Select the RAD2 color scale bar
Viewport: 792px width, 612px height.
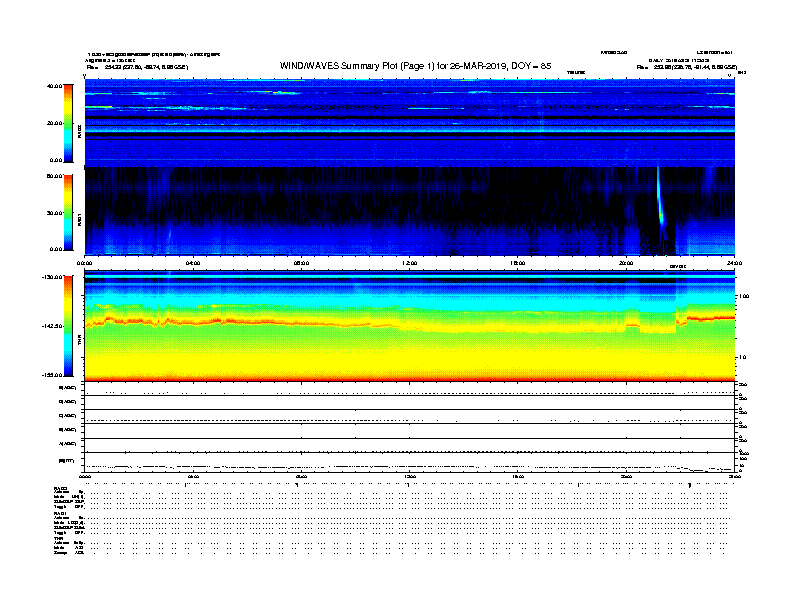click(68, 123)
